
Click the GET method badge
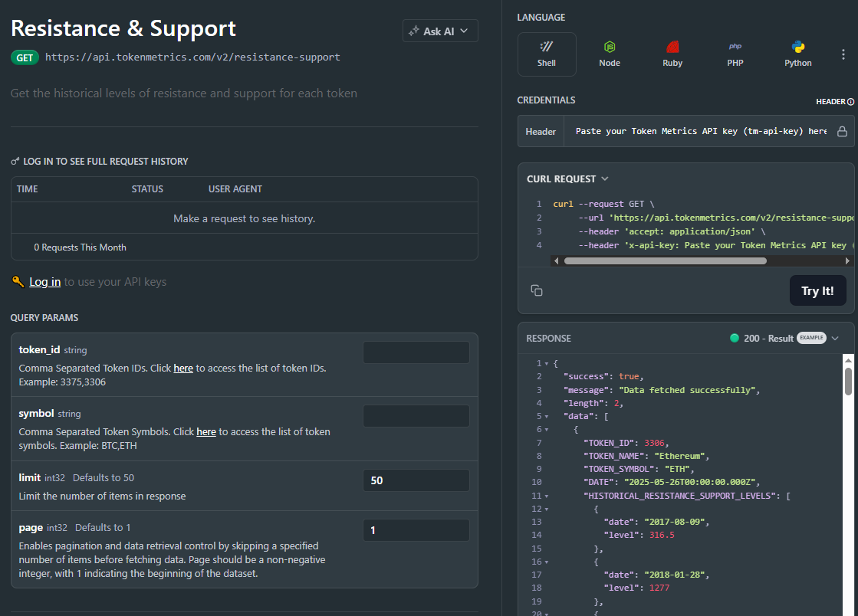25,57
